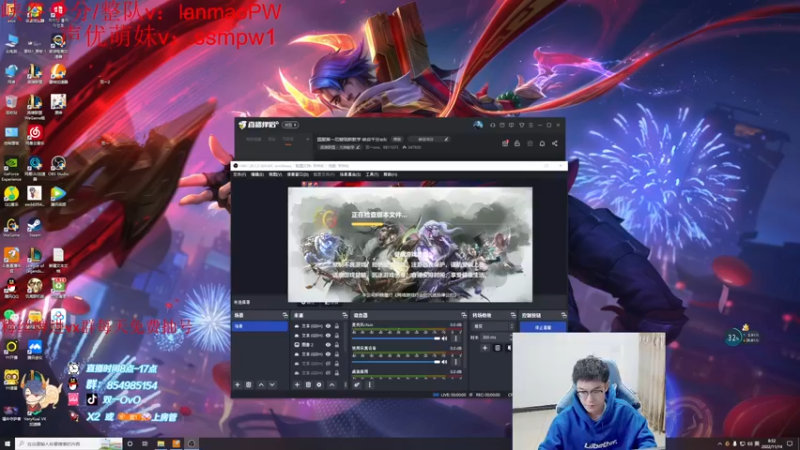Image resolution: width=800 pixels, height=450 pixels.
Task: Select the WeGame desktop shortcut
Action: pyautogui.click(x=11, y=227)
